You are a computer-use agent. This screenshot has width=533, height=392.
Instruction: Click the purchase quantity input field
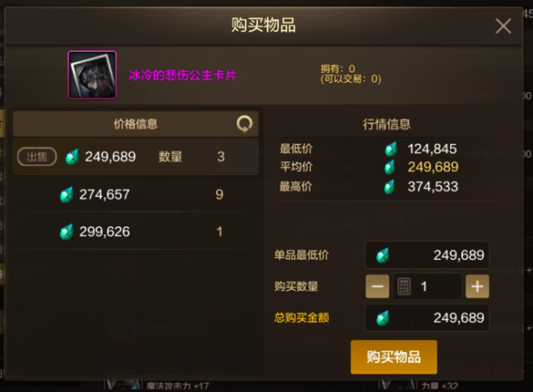[x=427, y=286]
